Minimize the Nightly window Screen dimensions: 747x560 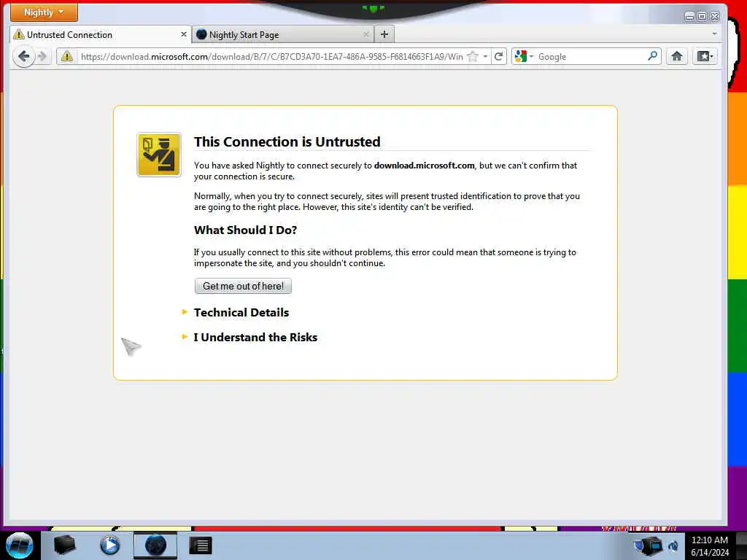(689, 17)
